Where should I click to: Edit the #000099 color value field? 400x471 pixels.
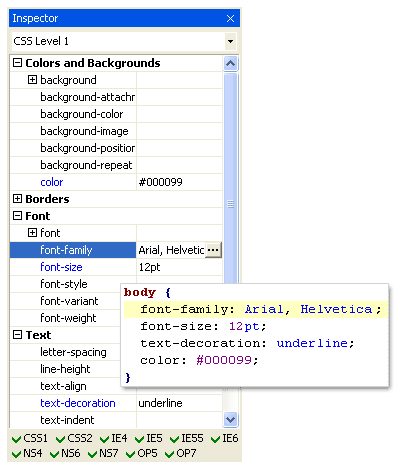tap(179, 182)
